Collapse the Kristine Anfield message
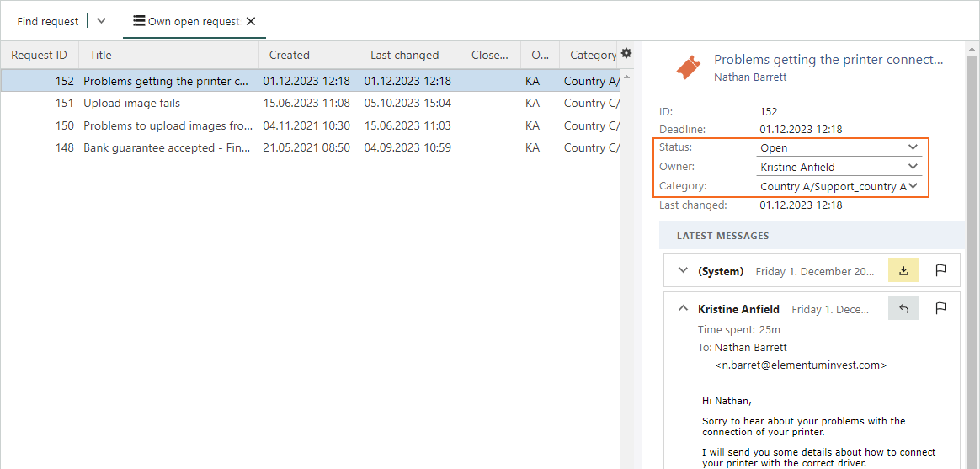This screenshot has height=469, width=980. click(683, 308)
